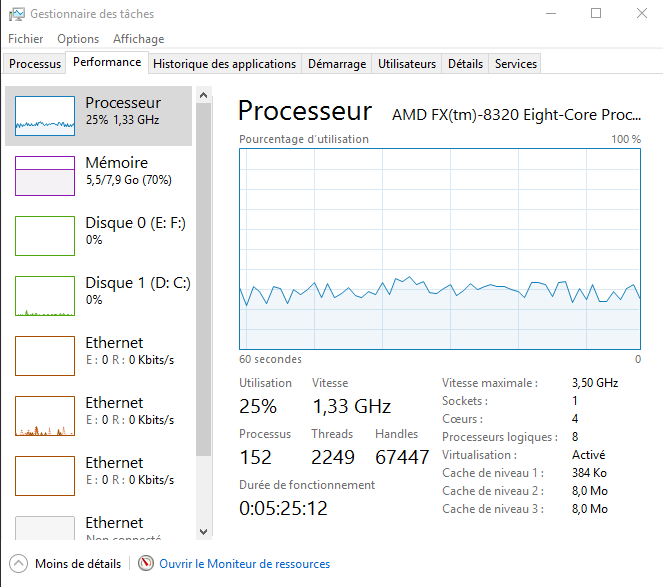This screenshot has width=663, height=587.
Task: Open the Fichier menu
Action: coord(25,39)
